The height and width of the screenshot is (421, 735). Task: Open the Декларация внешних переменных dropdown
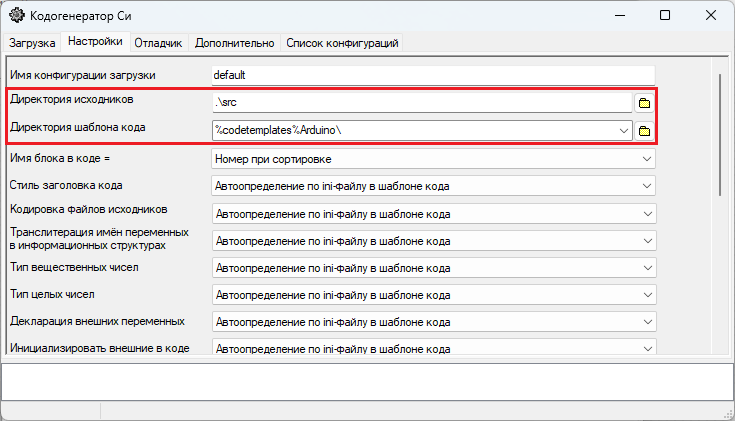point(646,323)
